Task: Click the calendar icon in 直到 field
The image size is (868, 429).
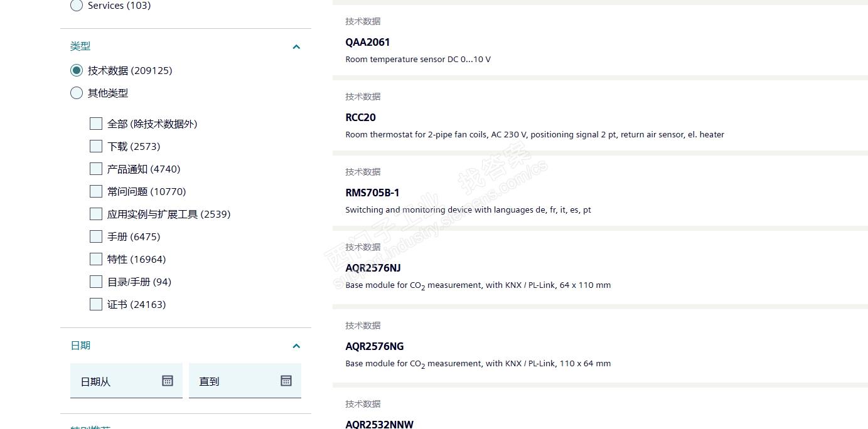Action: tap(286, 381)
